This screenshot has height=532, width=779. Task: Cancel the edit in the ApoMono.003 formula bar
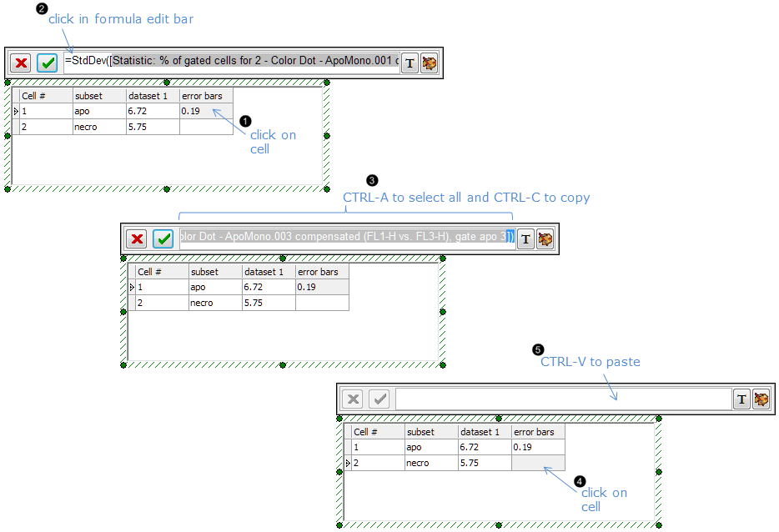point(137,239)
